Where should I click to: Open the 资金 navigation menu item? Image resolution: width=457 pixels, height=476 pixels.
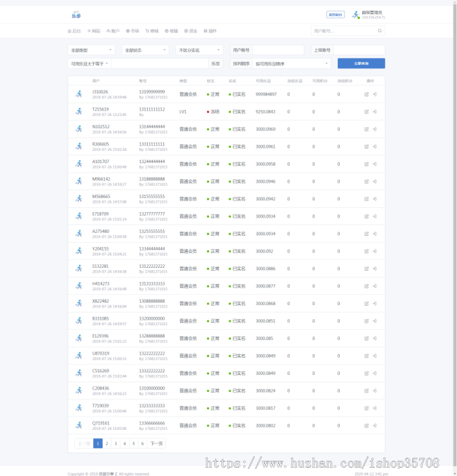click(x=190, y=31)
